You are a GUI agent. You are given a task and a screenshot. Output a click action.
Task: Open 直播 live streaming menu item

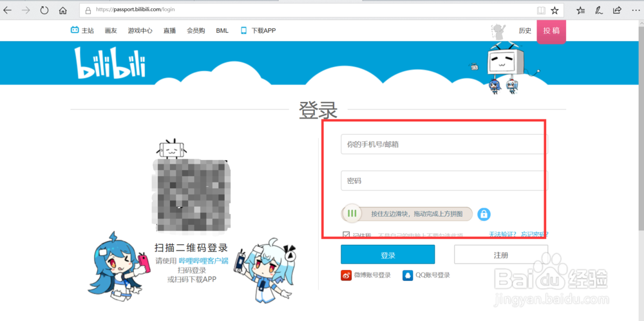pyautogui.click(x=169, y=30)
